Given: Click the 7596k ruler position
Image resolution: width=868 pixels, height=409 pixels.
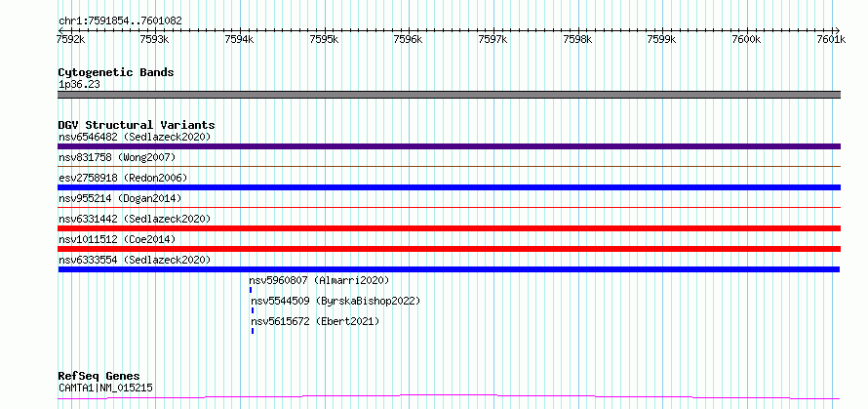Looking at the screenshot, I should tap(409, 39).
